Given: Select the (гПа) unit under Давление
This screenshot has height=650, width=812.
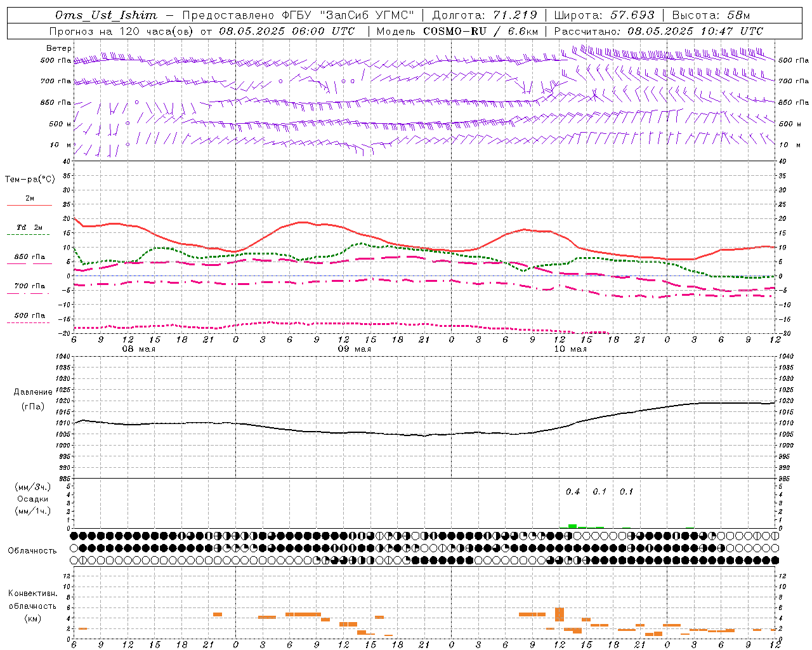Looking at the screenshot, I should [x=33, y=407].
